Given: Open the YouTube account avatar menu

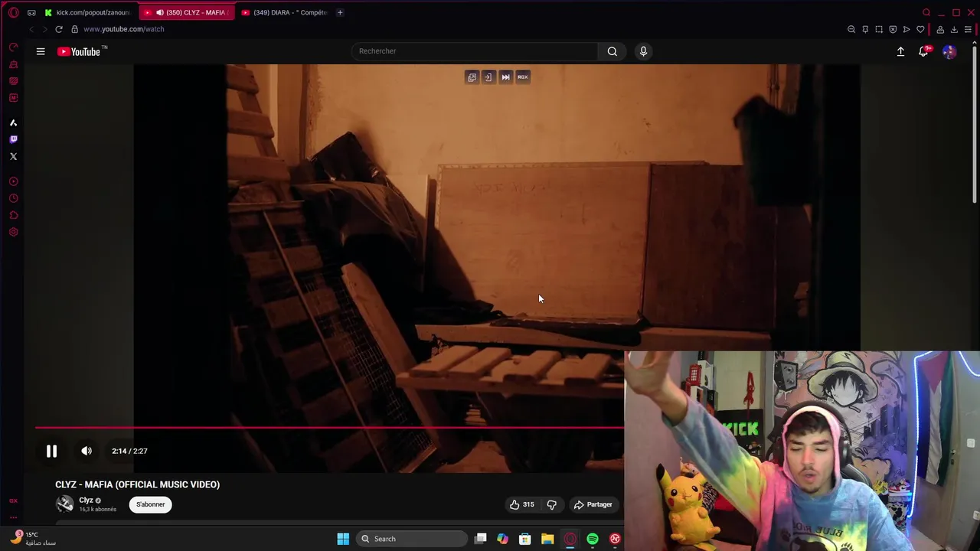Looking at the screenshot, I should [x=949, y=51].
